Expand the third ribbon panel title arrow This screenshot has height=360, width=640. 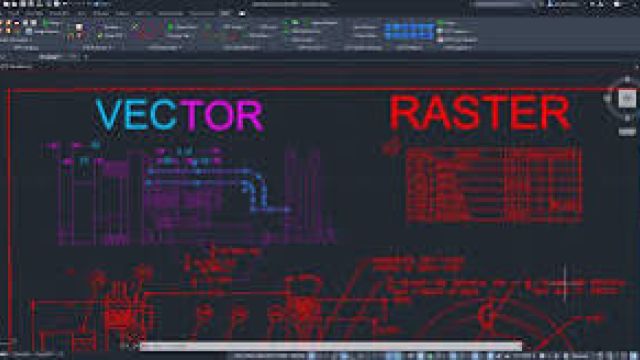tap(180, 48)
